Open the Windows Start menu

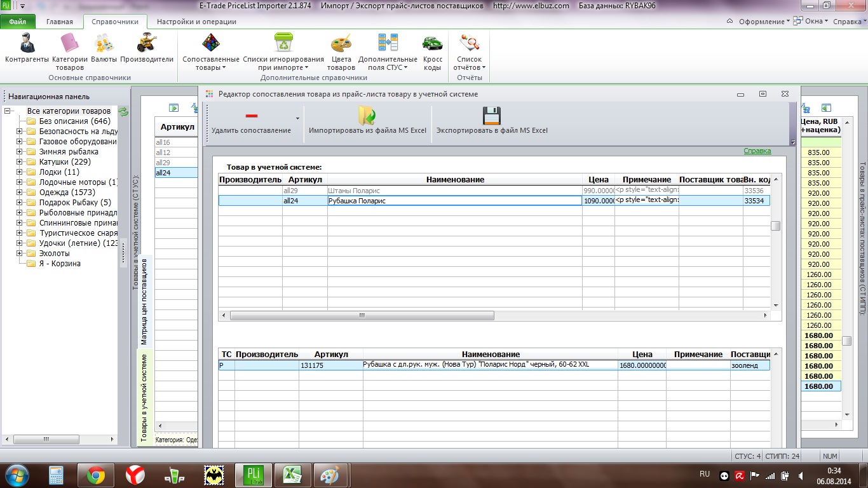(x=17, y=475)
